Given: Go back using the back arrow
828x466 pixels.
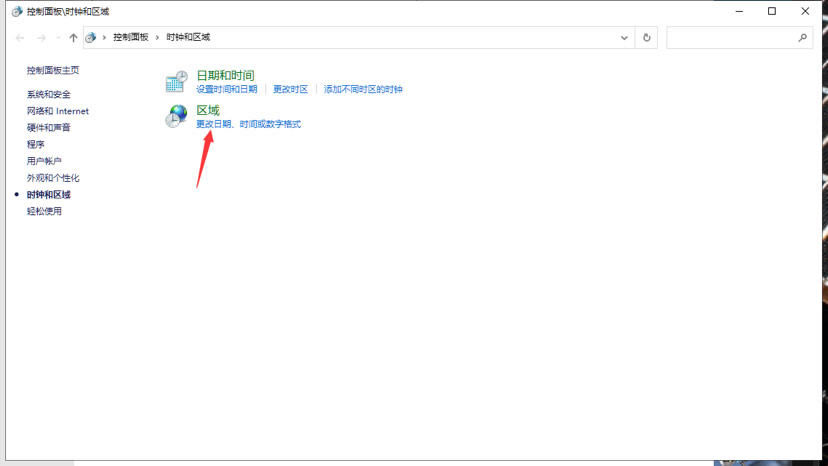Looking at the screenshot, I should pyautogui.click(x=19, y=37).
